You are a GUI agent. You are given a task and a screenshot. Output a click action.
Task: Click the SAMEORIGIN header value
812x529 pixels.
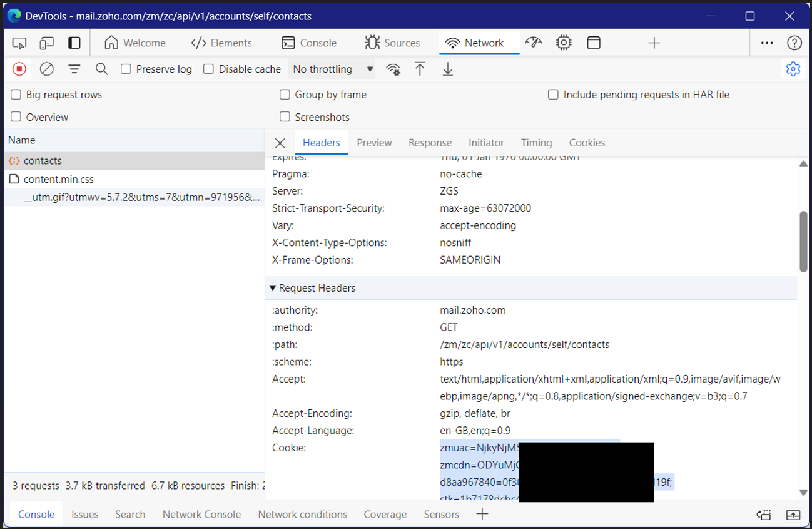470,259
